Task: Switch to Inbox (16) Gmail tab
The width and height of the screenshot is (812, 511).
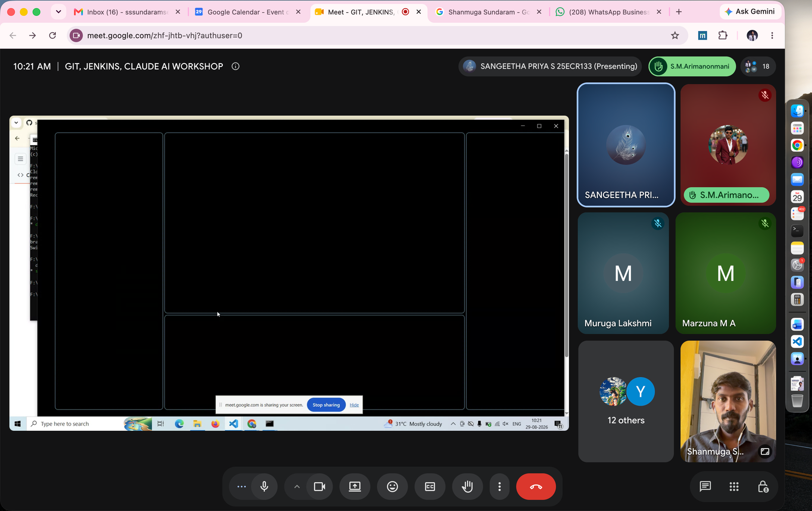Action: [126, 12]
